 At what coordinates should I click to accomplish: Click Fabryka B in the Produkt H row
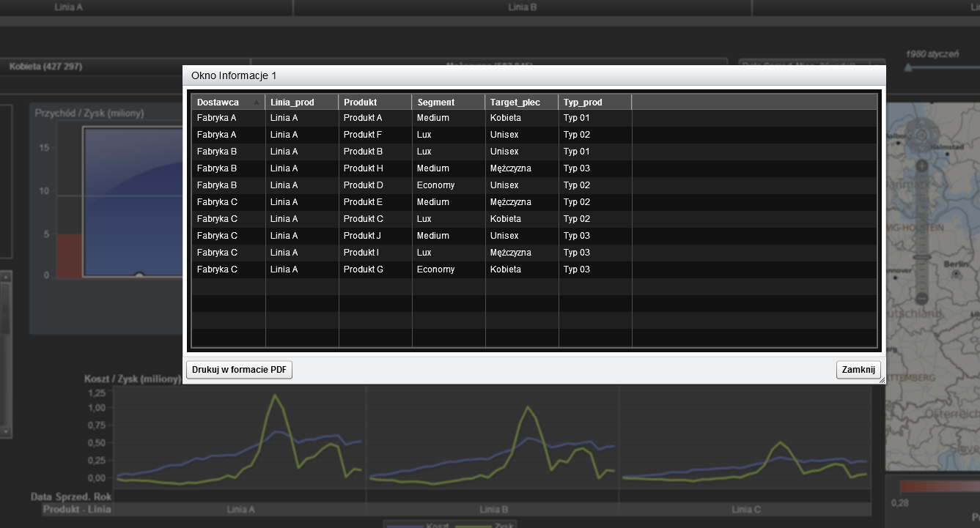[228, 168]
